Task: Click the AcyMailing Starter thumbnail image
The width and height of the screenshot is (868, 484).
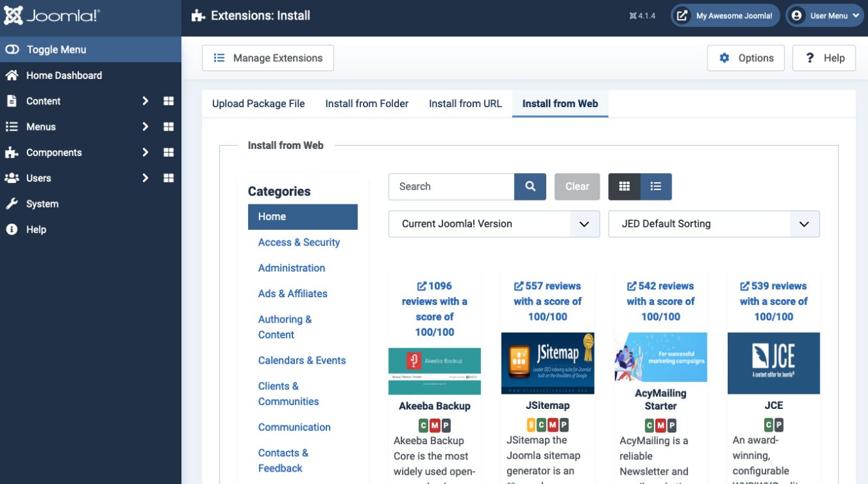Action: (660, 357)
